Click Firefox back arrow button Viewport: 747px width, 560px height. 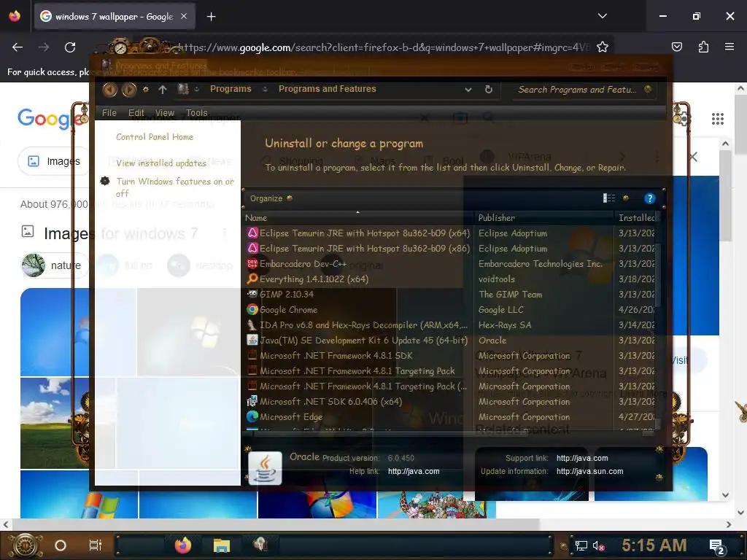[x=18, y=47]
